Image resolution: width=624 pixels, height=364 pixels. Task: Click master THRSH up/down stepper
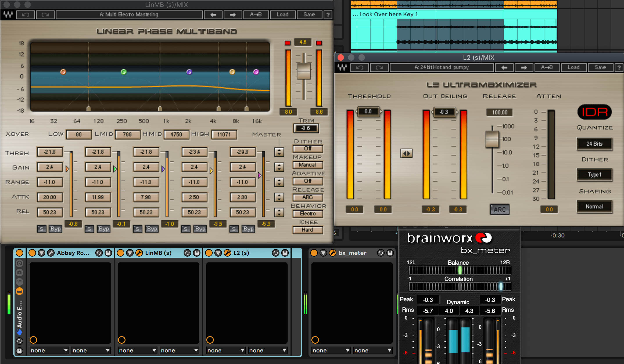pos(279,152)
